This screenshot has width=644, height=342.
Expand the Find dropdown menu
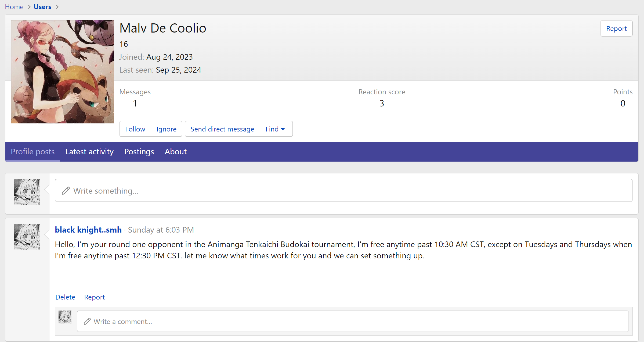[x=275, y=129]
